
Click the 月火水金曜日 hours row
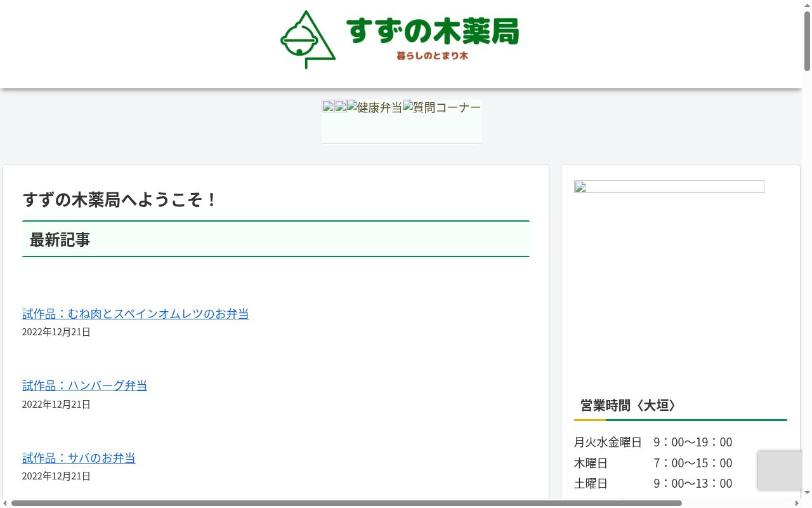(x=653, y=442)
